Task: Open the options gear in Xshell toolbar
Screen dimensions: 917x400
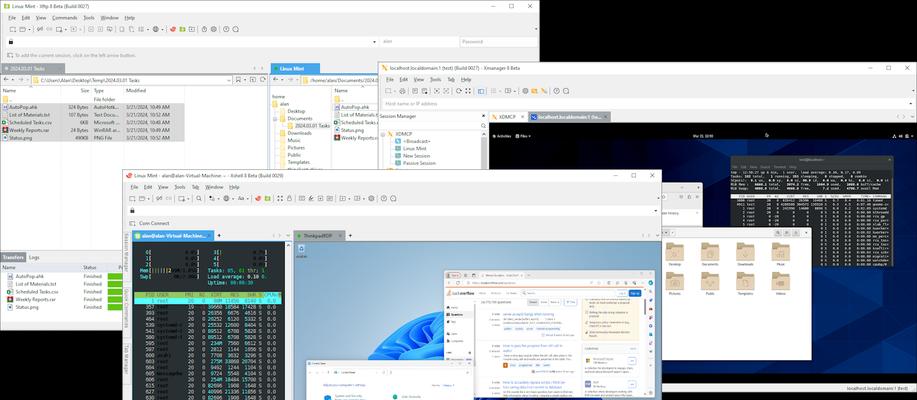Action: tap(371, 198)
